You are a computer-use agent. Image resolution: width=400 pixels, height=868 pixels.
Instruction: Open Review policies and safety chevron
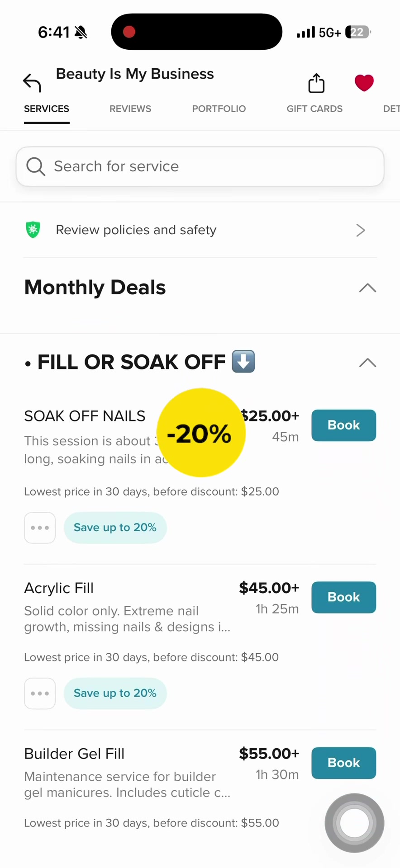point(360,230)
